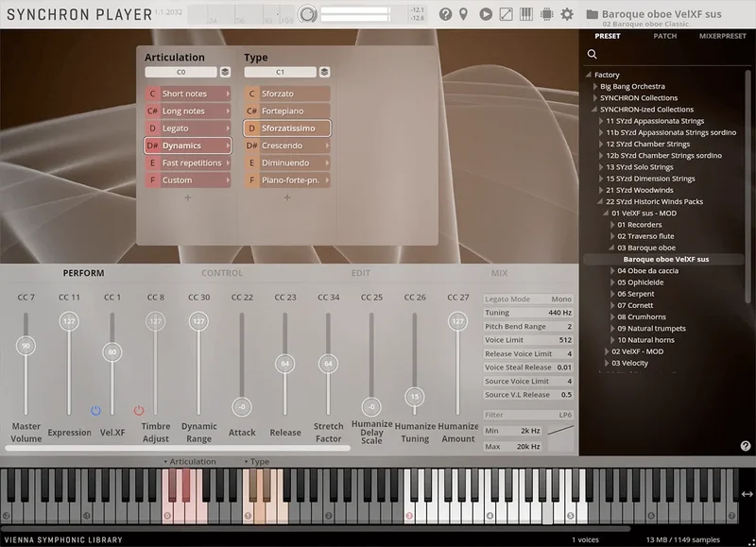Click the Filter Max 20k Hz field
756x547 pixels.
tap(512, 447)
